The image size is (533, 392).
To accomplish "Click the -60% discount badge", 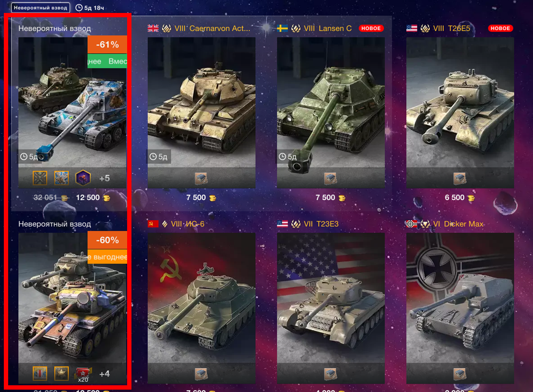I will click(x=107, y=240).
